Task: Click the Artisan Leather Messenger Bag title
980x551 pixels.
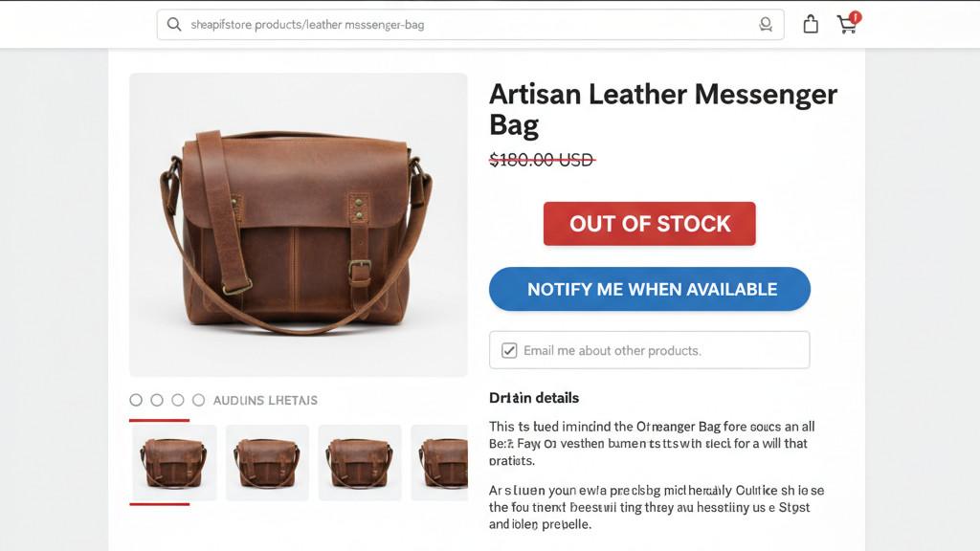Action: pyautogui.click(x=662, y=109)
